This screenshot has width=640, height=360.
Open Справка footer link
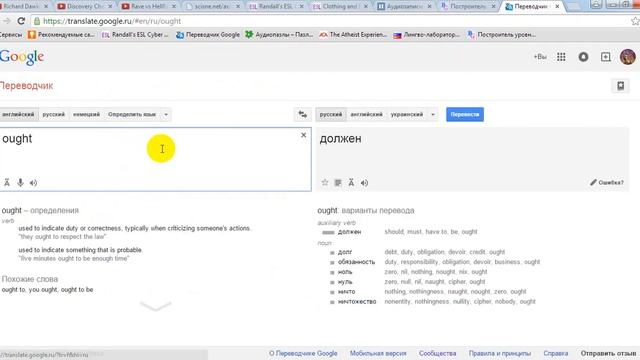tap(556, 353)
